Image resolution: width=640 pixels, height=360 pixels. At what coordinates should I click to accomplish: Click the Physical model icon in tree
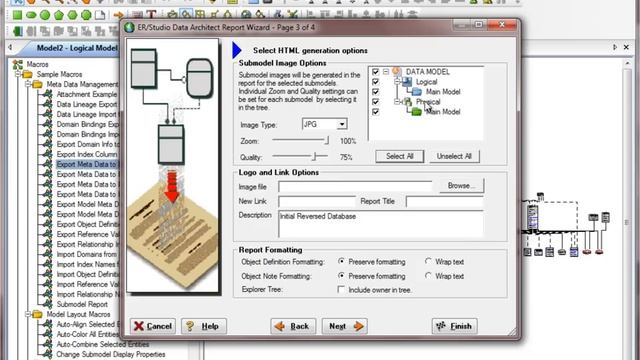(x=407, y=102)
